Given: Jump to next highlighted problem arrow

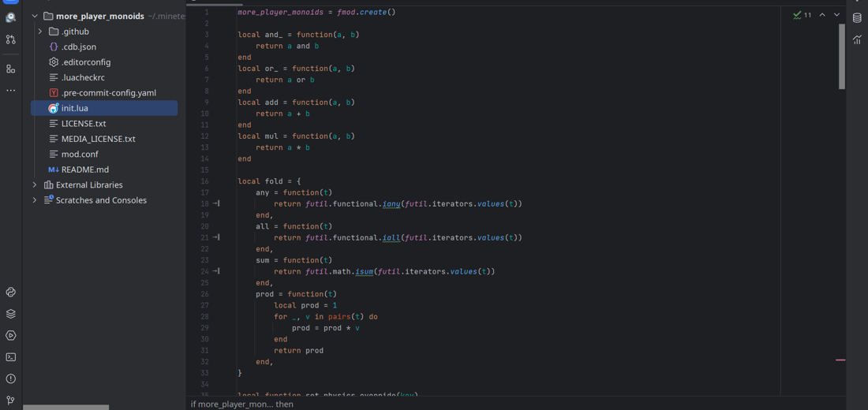Looking at the screenshot, I should tap(836, 15).
